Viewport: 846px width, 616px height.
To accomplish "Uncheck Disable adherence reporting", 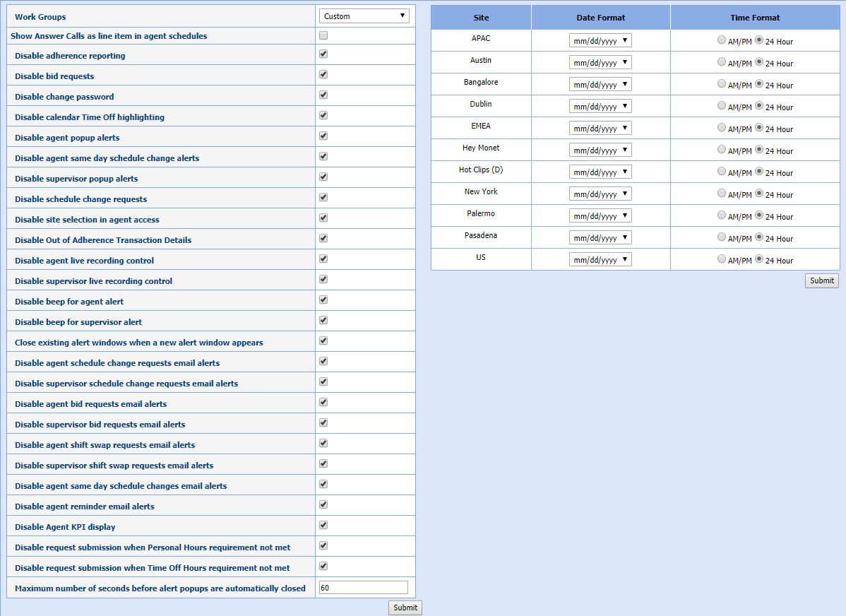I will 323,54.
